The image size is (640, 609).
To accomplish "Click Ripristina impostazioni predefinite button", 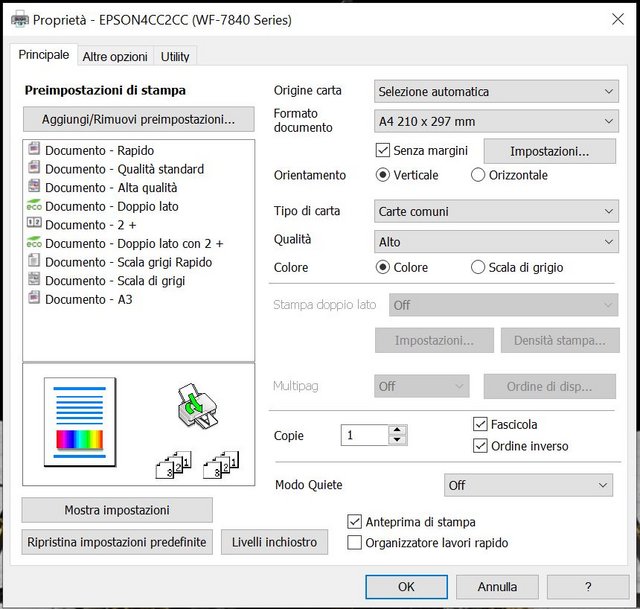I will (117, 542).
